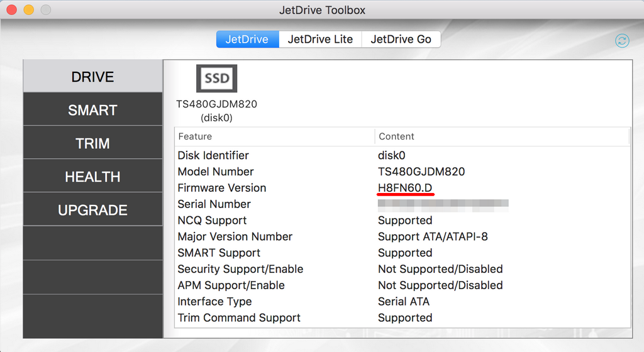Select the Disk Identifier row label
The width and height of the screenshot is (644, 352).
point(213,155)
